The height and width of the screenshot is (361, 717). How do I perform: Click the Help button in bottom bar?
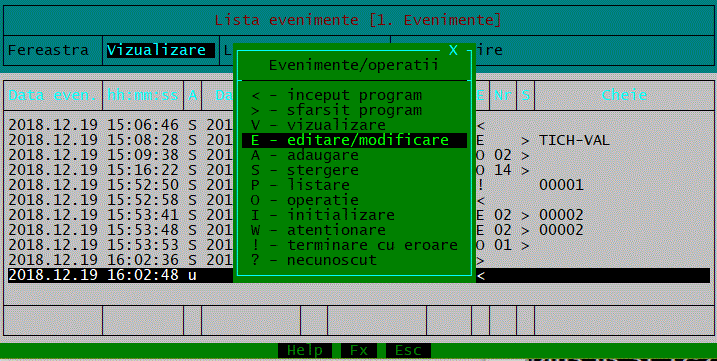(x=305, y=350)
